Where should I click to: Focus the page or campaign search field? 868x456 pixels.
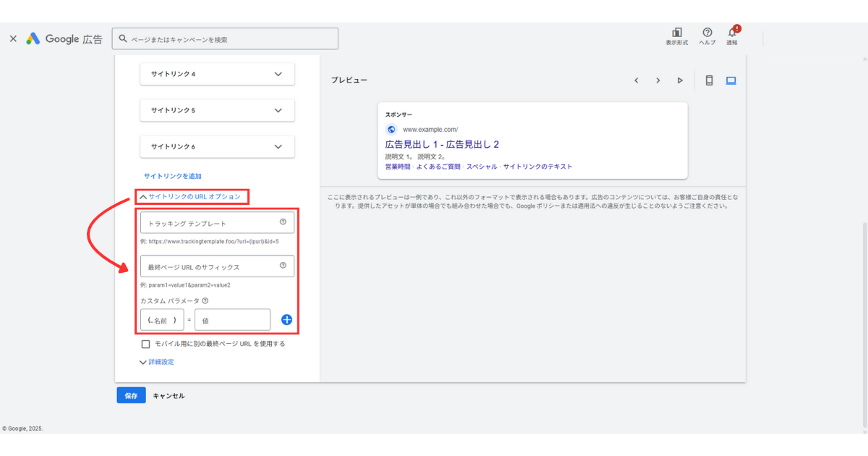click(225, 39)
